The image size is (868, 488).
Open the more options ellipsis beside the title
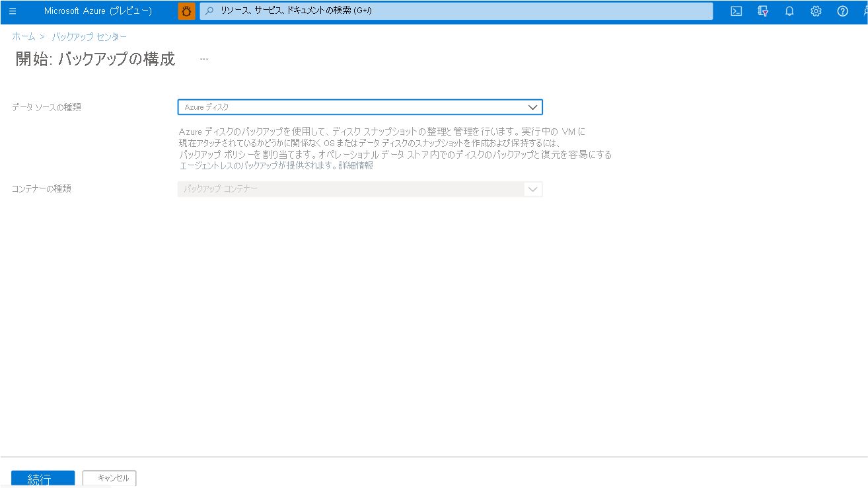(x=203, y=59)
